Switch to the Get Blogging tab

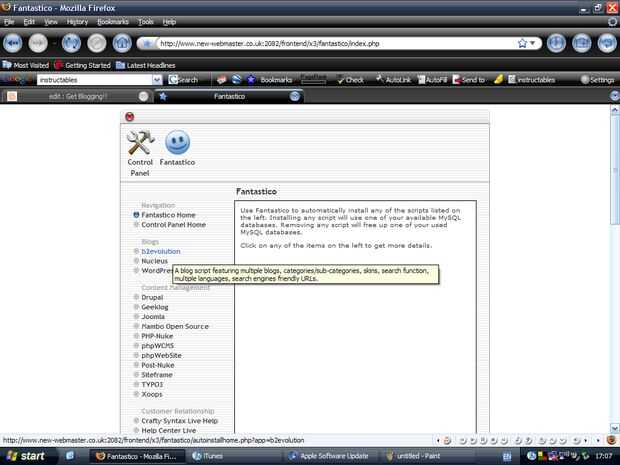pyautogui.click(x=77, y=96)
